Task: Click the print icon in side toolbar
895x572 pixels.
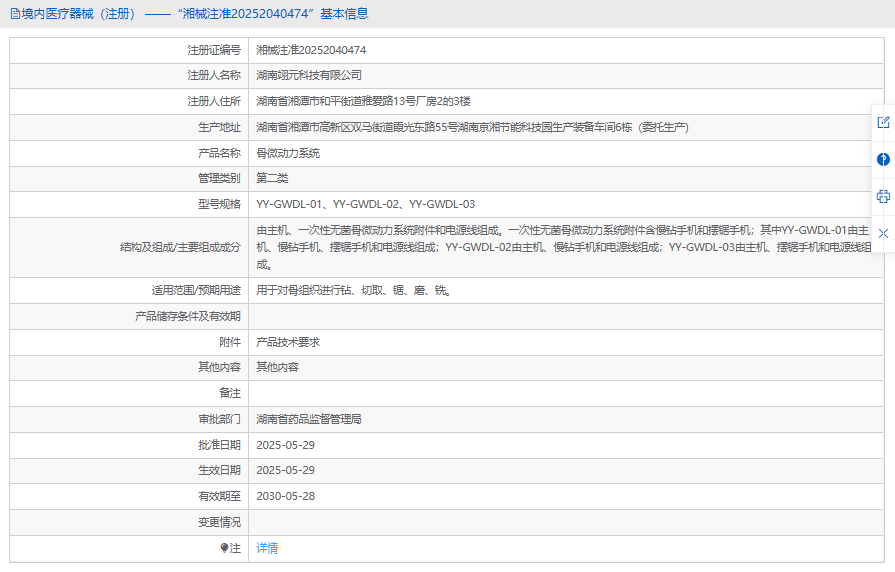Action: pos(883,196)
